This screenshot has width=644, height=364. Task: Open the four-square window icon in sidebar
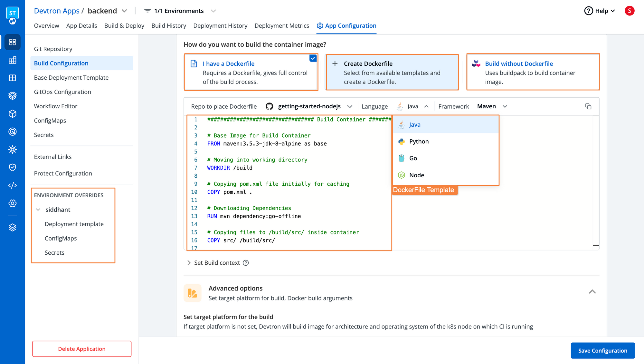pos(13,78)
